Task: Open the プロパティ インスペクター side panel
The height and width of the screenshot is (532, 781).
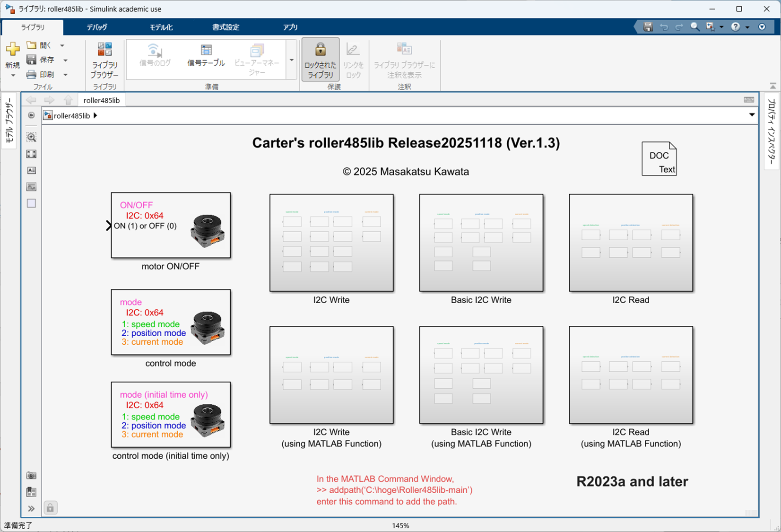Action: point(771,131)
